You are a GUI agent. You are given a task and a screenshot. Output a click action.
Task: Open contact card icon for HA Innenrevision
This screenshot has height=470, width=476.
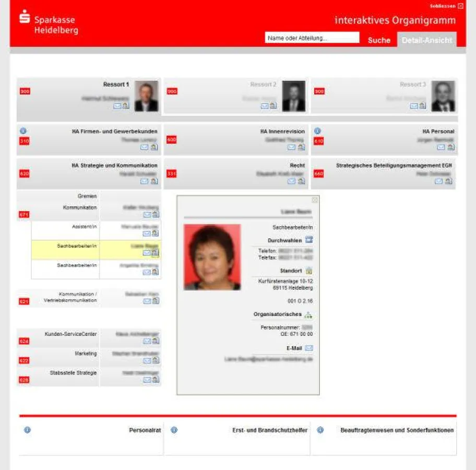point(301,147)
